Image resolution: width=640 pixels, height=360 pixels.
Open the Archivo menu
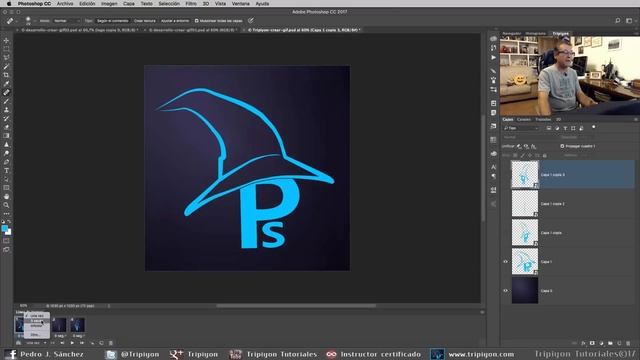tap(65, 4)
